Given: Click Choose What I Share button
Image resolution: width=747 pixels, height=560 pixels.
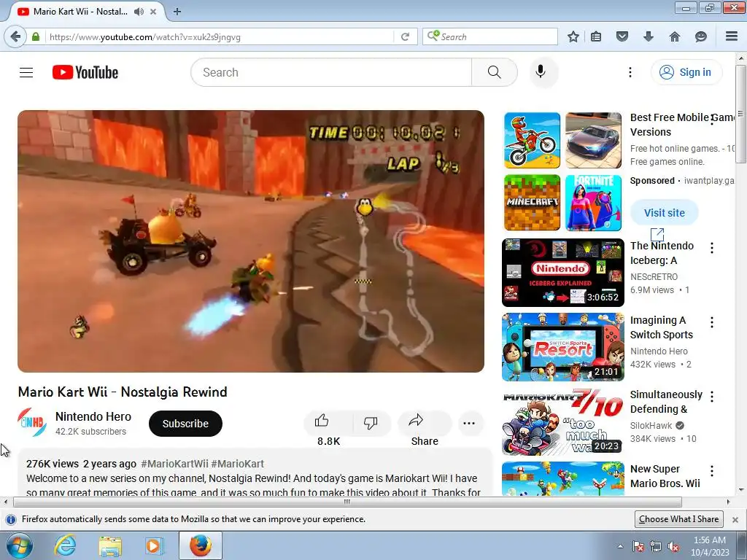Looking at the screenshot, I should (679, 519).
